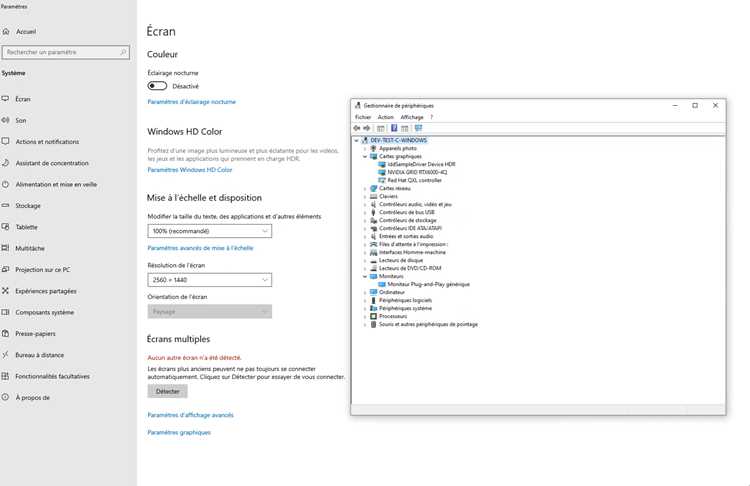Select Souris et autres périphériques de pointage

(x=429, y=324)
